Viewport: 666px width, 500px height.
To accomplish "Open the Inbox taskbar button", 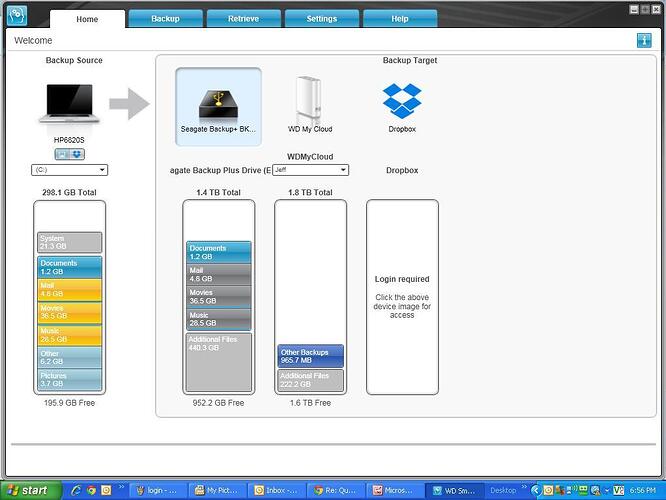I will [277, 491].
